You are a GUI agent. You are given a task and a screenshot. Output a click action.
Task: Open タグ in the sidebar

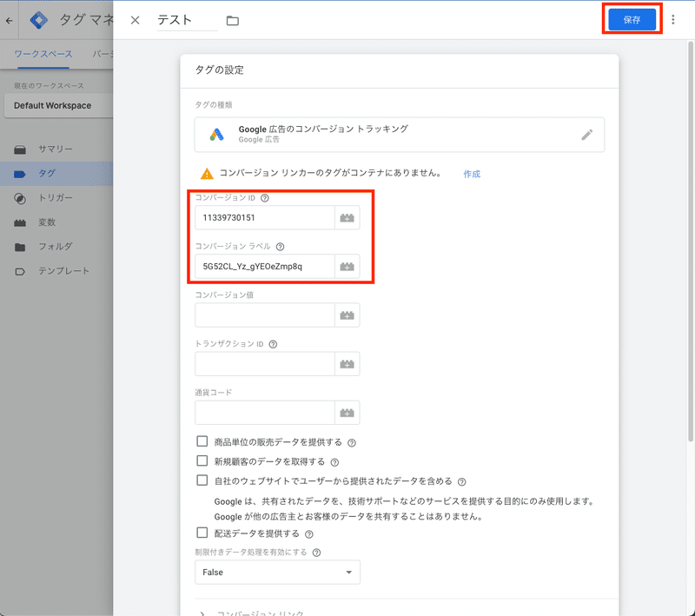(56, 173)
